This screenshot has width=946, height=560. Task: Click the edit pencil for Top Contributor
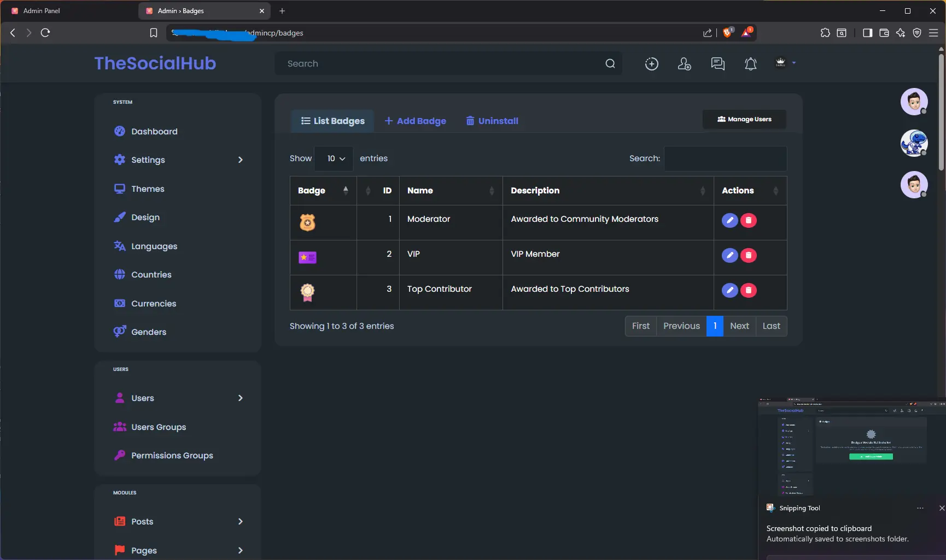click(x=729, y=290)
